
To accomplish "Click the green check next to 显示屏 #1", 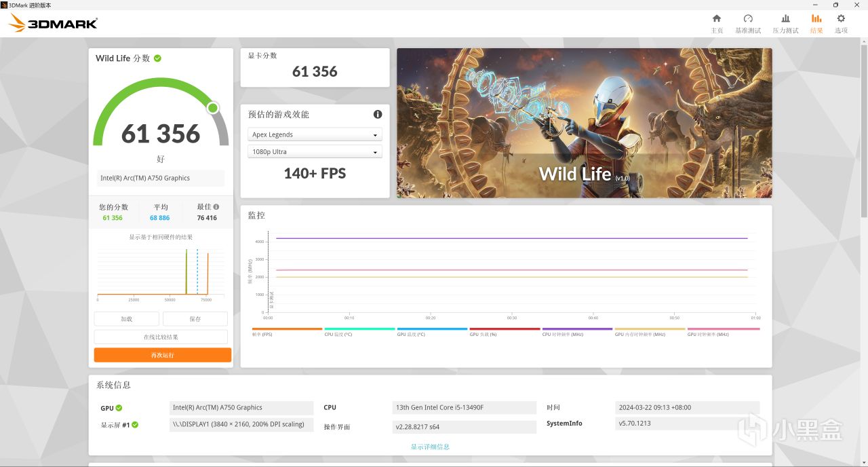I will [x=135, y=425].
